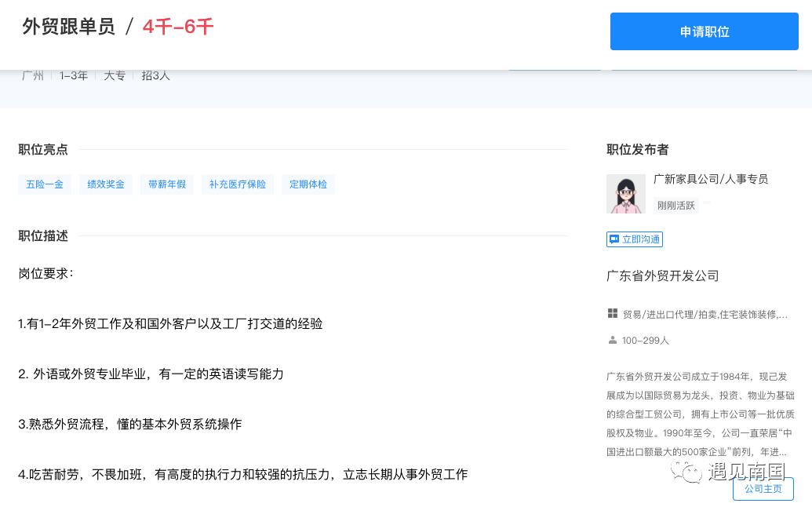
Task: Select the 定期体检 benefit tag
Action: [308, 184]
